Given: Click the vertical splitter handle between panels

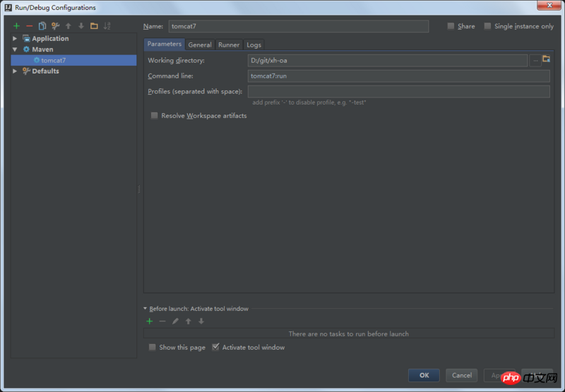Looking at the screenshot, I should coord(139,189).
